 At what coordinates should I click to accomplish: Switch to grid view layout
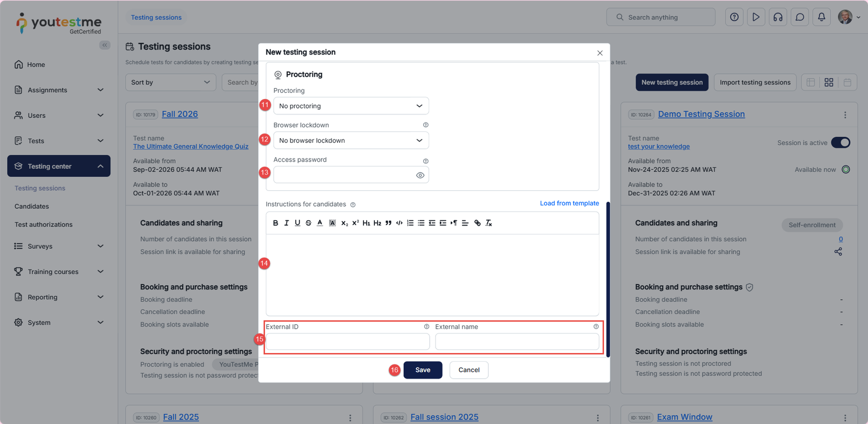(x=828, y=82)
